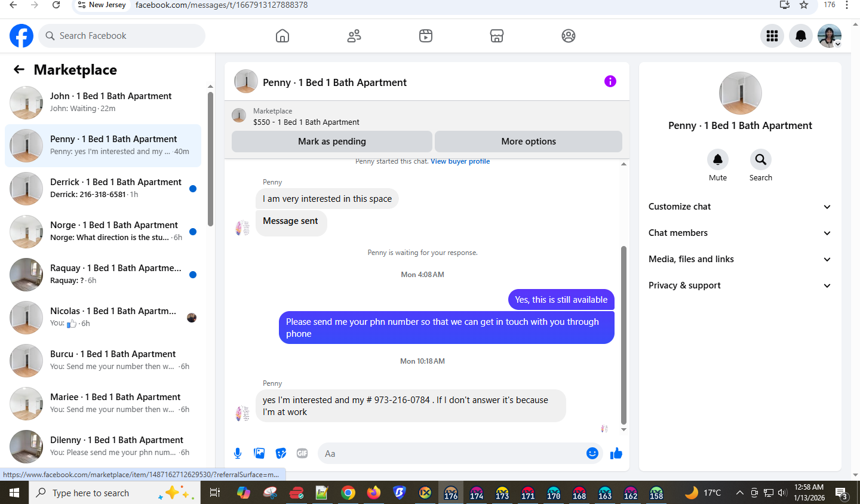Click the chat scroll down arrow
Image resolution: width=860 pixels, height=504 pixels.
coord(623,429)
